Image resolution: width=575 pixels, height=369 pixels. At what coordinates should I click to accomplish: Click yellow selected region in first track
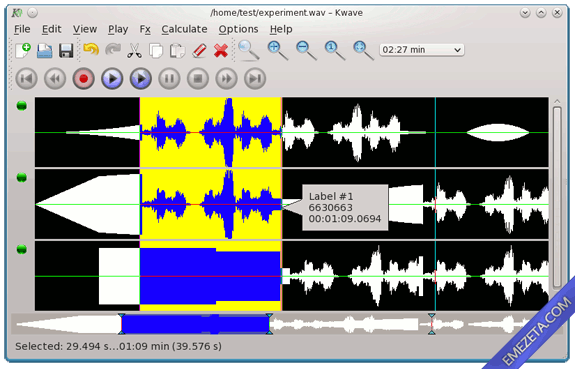[x=210, y=132]
